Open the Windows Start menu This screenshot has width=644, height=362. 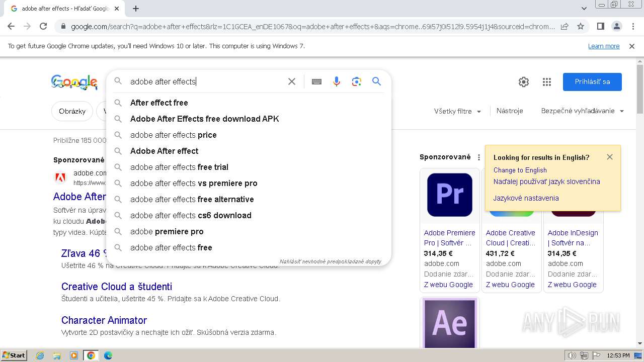(14, 355)
